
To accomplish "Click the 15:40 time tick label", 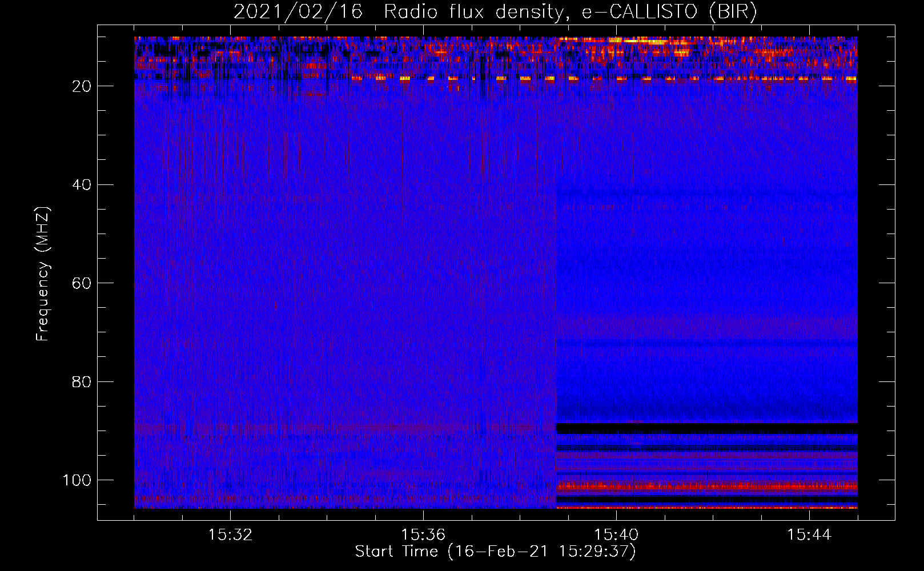I will click(616, 535).
